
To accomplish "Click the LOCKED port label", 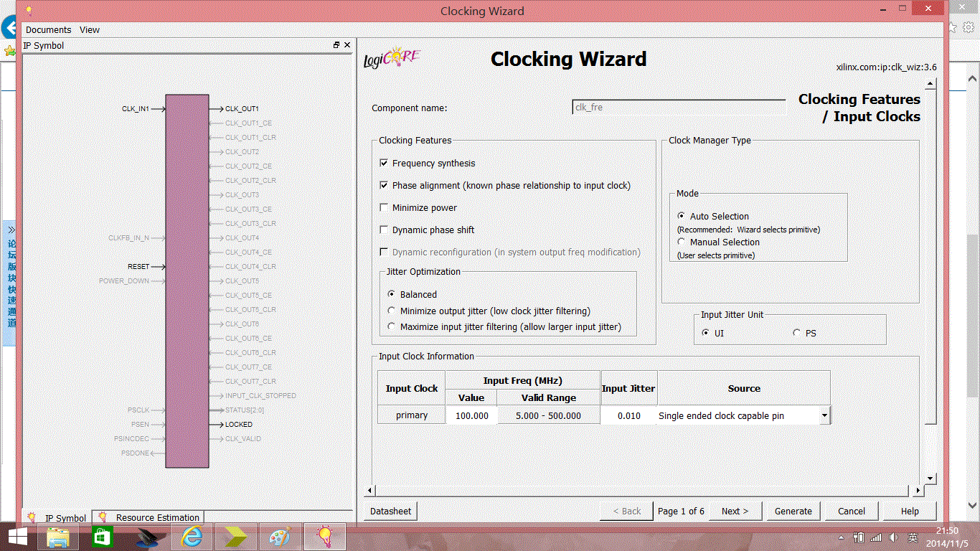I will click(x=239, y=425).
